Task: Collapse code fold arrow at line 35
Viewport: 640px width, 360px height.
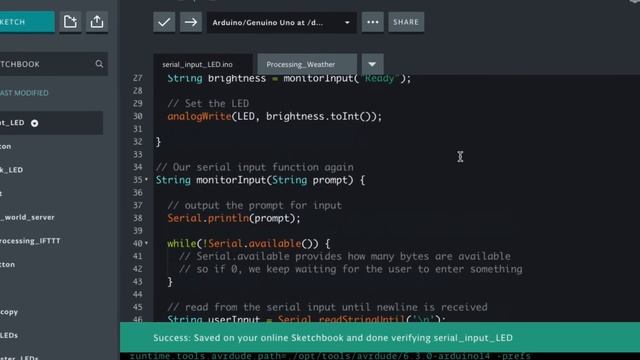Action: 147,179
